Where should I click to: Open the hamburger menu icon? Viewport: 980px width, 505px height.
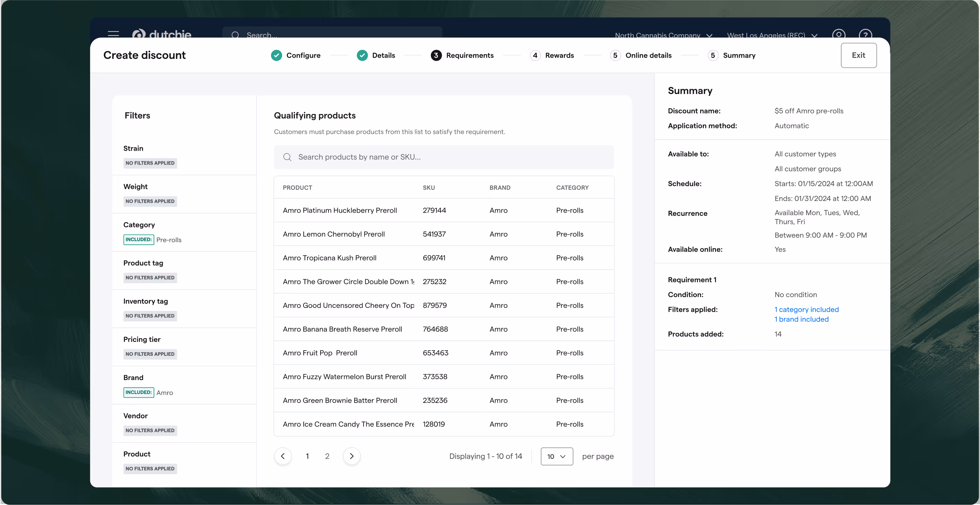pyautogui.click(x=113, y=34)
